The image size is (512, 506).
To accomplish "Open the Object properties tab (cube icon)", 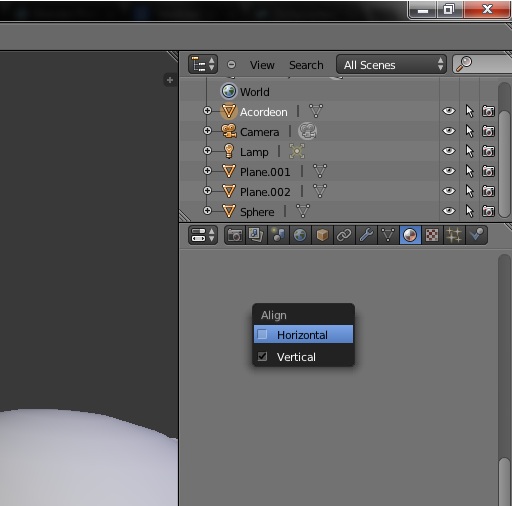I will pyautogui.click(x=322, y=235).
